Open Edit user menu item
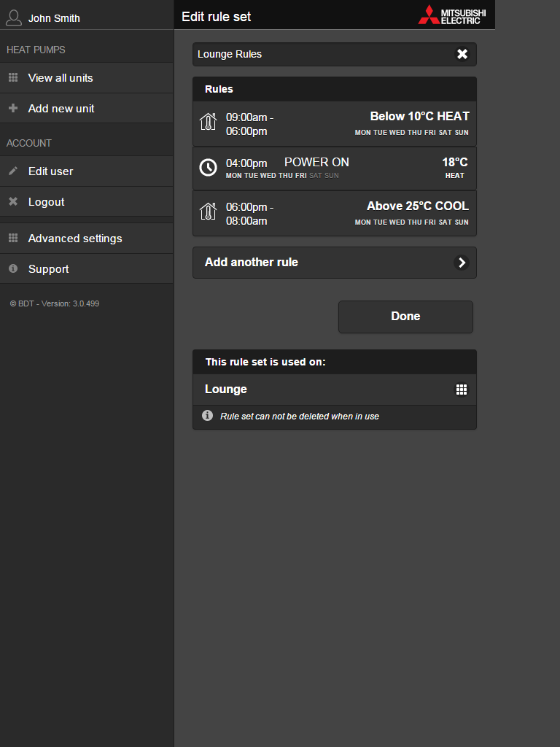This screenshot has height=747, width=560. coord(87,171)
